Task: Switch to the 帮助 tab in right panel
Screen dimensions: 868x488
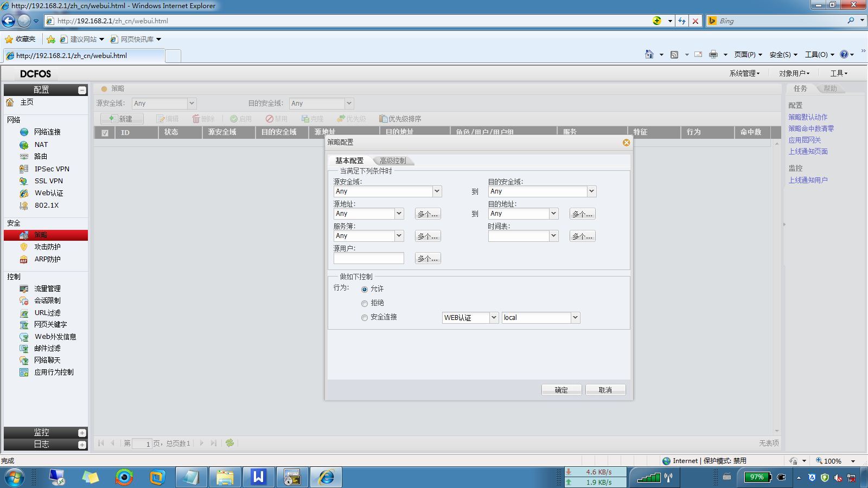Action: pyautogui.click(x=830, y=88)
